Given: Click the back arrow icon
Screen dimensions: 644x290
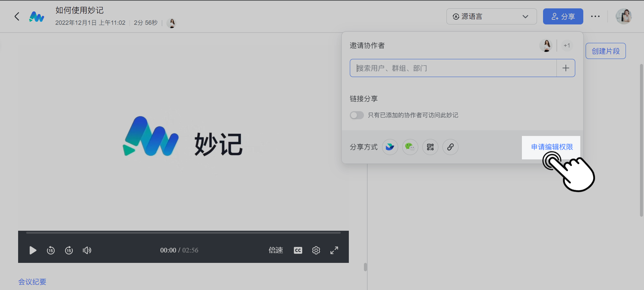Looking at the screenshot, I should [17, 16].
